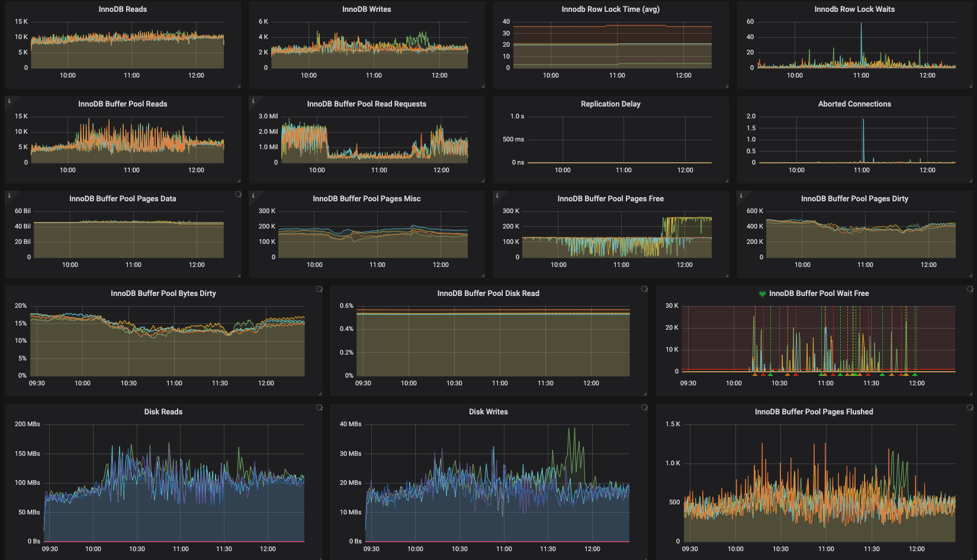The image size is (977, 560).
Task: Open InnoDB Buffer Pool Pages Misc title menu
Action: tap(367, 199)
